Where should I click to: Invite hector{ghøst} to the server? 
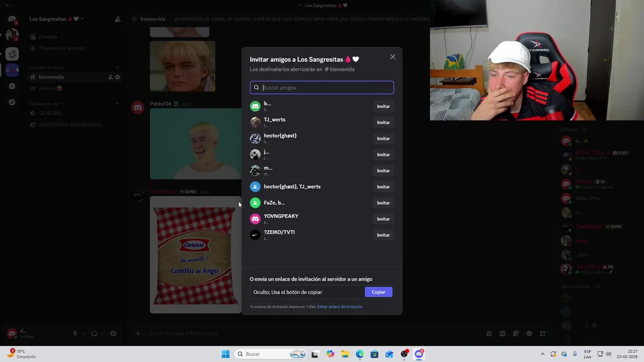click(383, 138)
